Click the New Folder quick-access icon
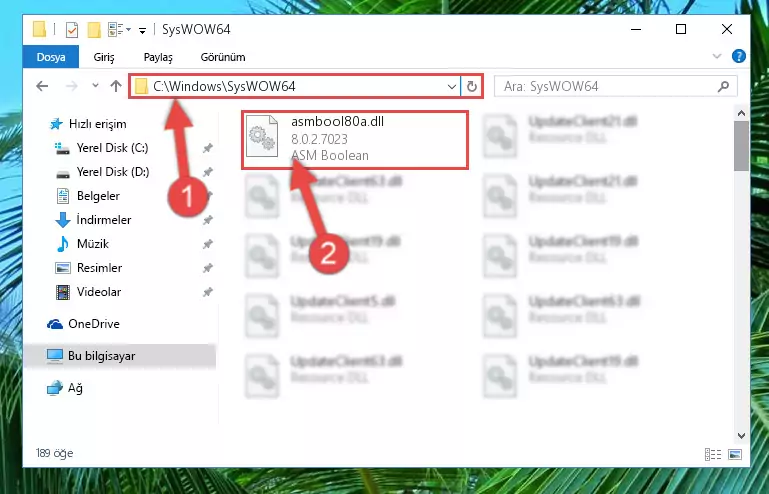Image resolution: width=769 pixels, height=494 pixels. point(94,30)
